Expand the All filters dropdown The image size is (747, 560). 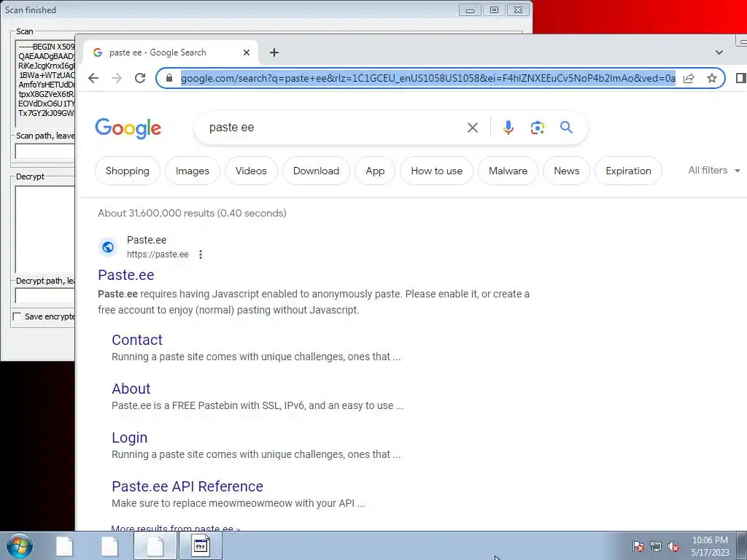click(x=713, y=171)
